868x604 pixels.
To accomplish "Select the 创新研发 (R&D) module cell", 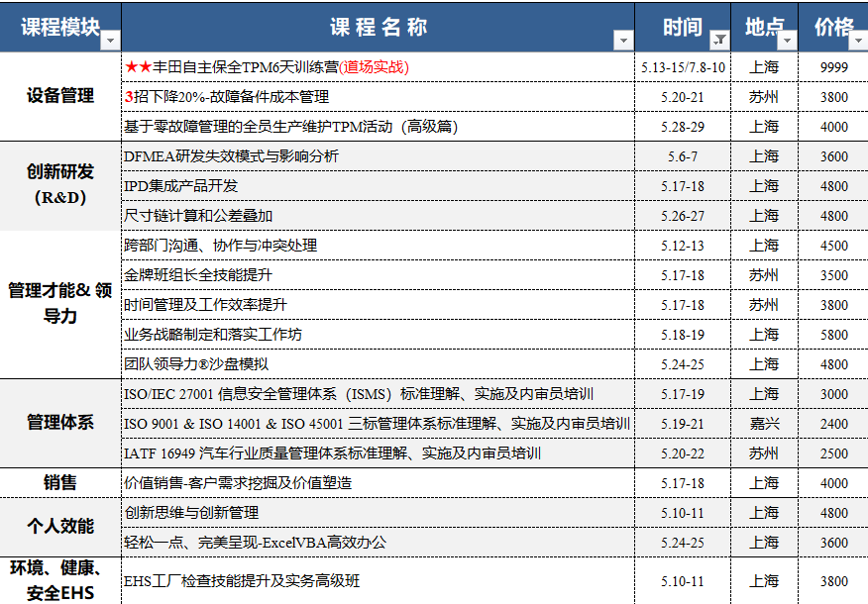I will (60, 185).
